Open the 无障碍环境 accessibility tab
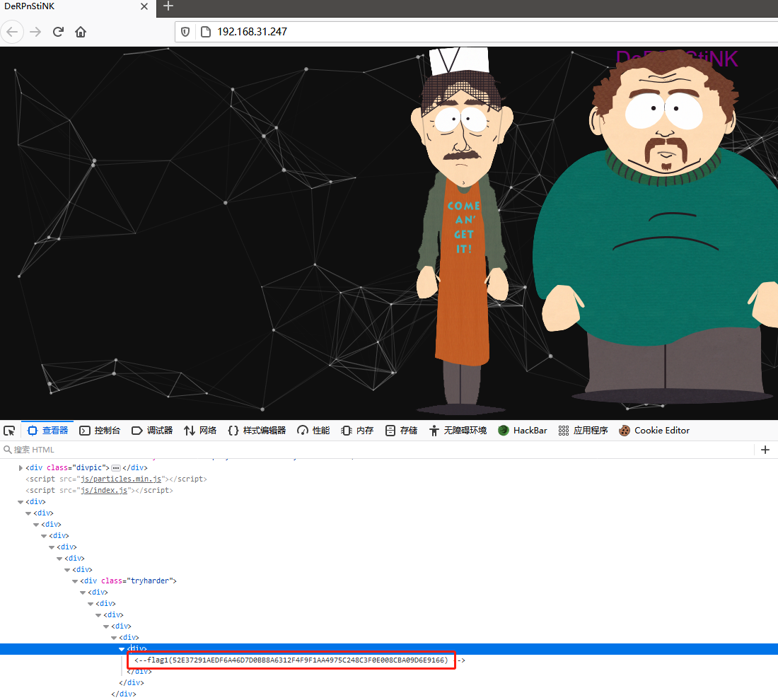778x700 pixels. 458,431
